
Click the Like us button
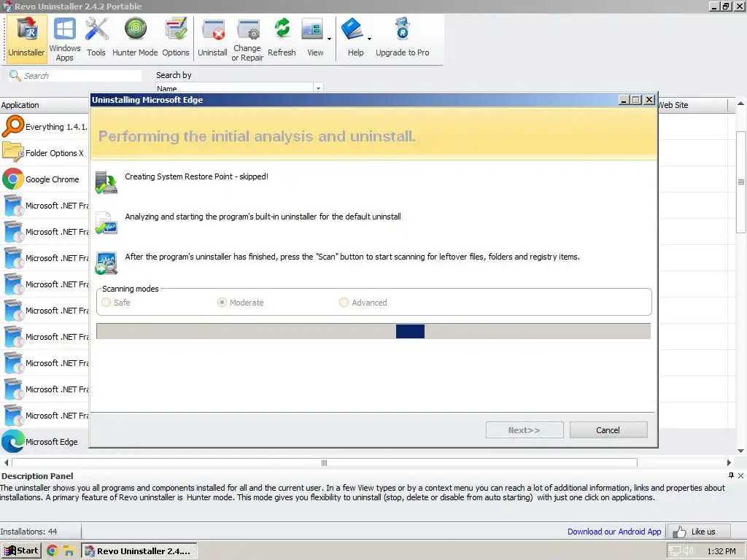coord(698,532)
